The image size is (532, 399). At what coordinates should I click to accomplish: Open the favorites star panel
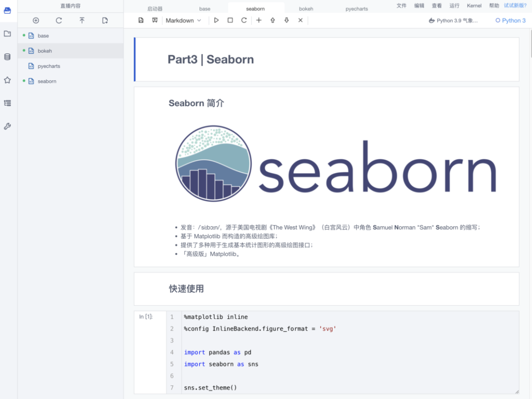click(7, 80)
